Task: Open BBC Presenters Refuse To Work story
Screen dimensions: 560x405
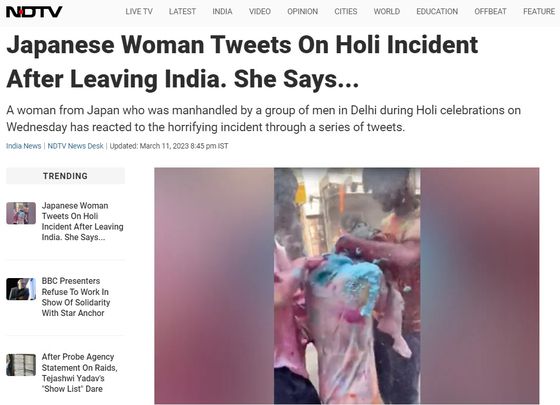Action: 76,297
